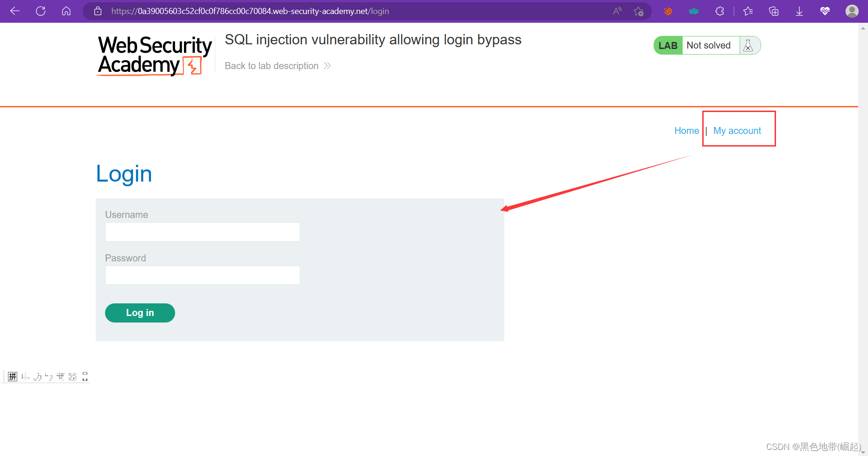Screen dimensions: 868x456
Task: Click the IME pinyin mode icon
Action: click(13, 377)
